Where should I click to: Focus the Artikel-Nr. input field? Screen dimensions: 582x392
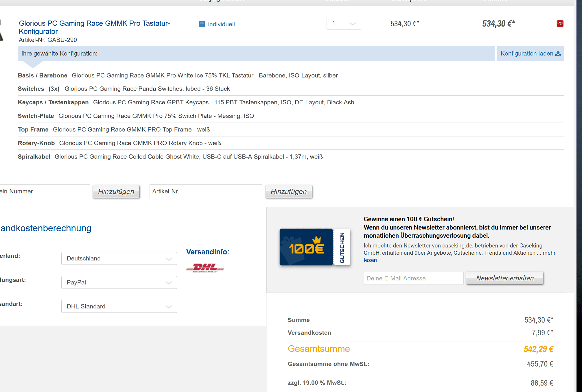click(205, 191)
